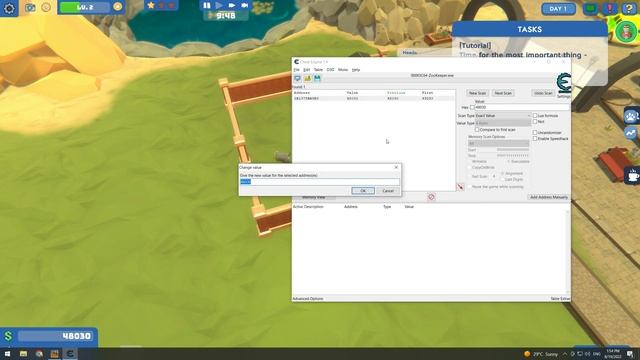Set game to fastest speed
The width and height of the screenshot is (640, 360).
click(x=244, y=5)
